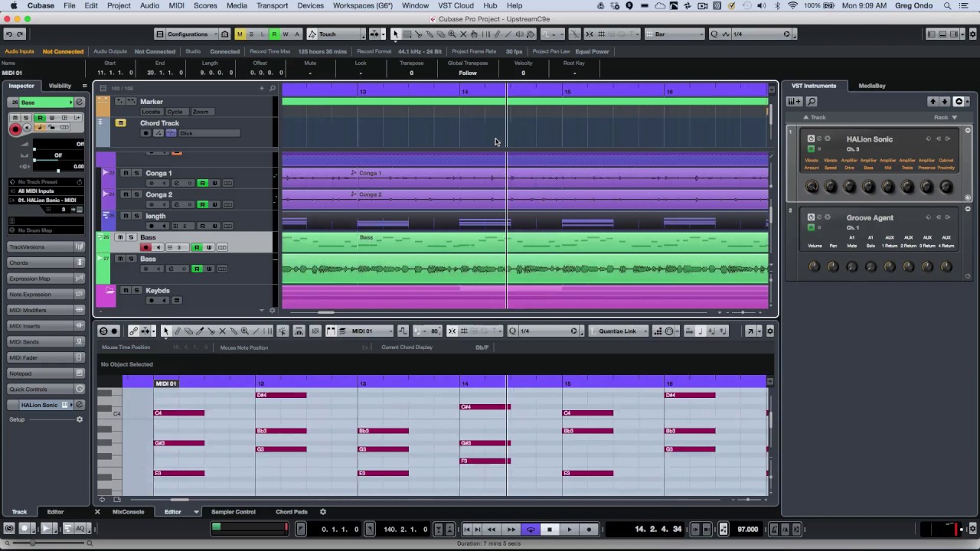Toggle Cycle loop on the transport bar
Image resolution: width=980 pixels, height=551 pixels.
click(530, 529)
